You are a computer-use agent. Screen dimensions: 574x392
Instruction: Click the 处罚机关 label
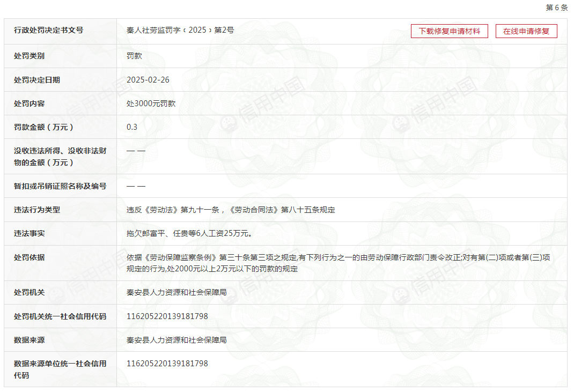pyautogui.click(x=30, y=292)
